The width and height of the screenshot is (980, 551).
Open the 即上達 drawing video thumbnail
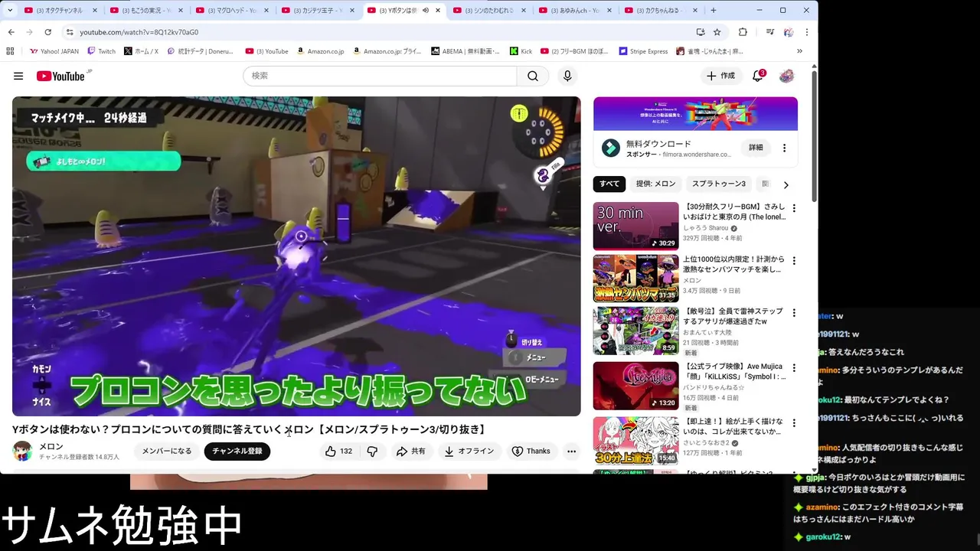pos(635,440)
